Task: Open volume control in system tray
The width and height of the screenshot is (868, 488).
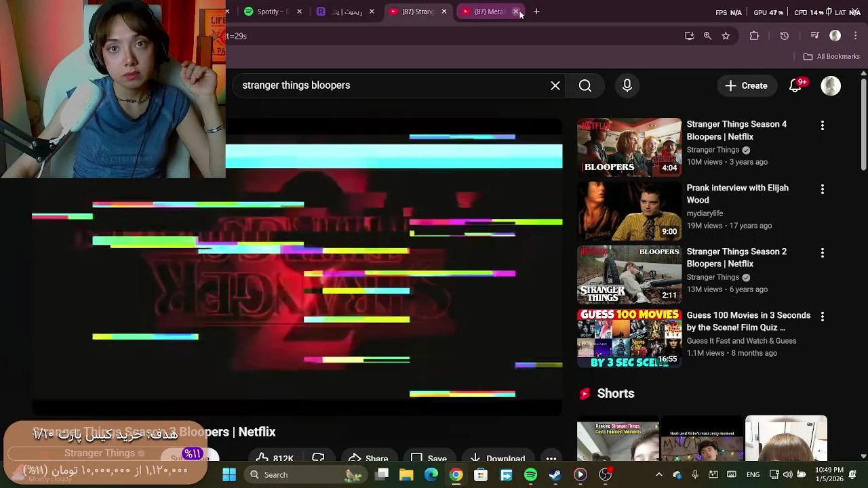Action: [x=788, y=474]
